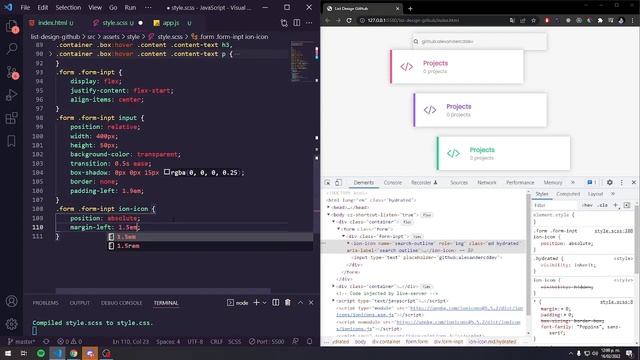640x360 pixels.
Task: Open Google Chrome from the Windows taskbar
Action: (x=73, y=353)
